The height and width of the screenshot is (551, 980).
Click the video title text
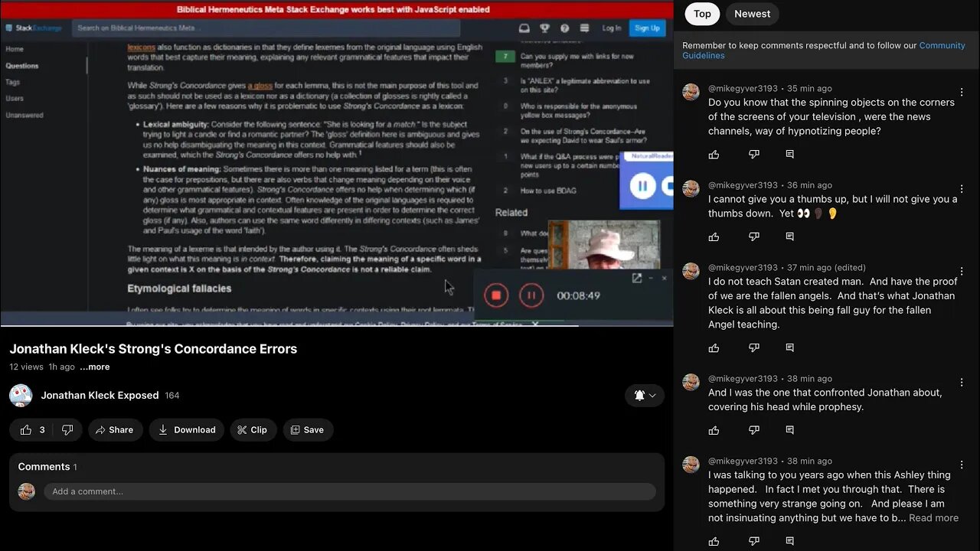tap(153, 349)
